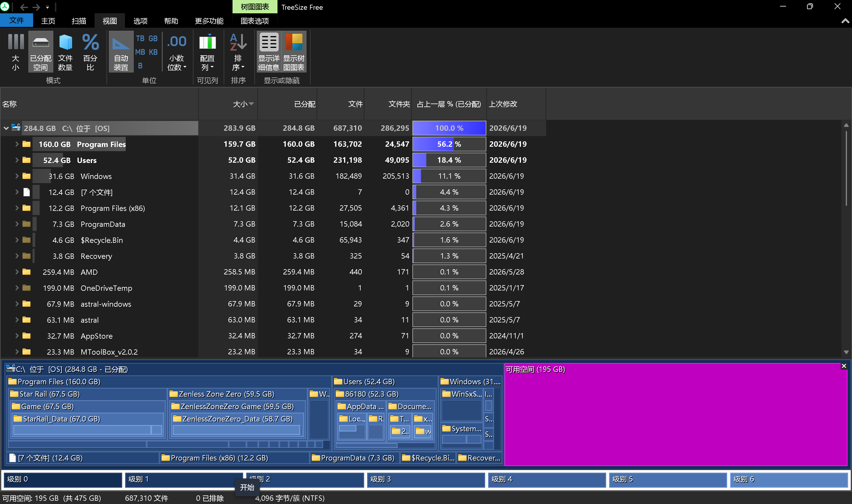This screenshot has height=504, width=852.
Task: Toggle 显示树图图表 treemap chart visibility
Action: point(294,52)
